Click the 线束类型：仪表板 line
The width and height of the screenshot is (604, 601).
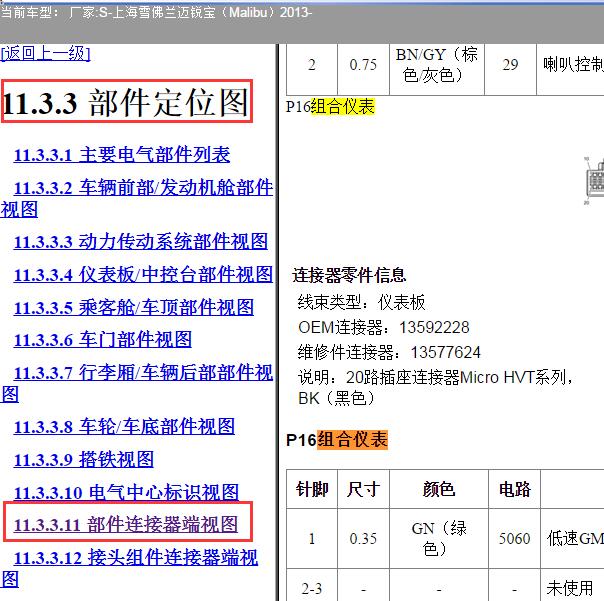pyautogui.click(x=361, y=302)
